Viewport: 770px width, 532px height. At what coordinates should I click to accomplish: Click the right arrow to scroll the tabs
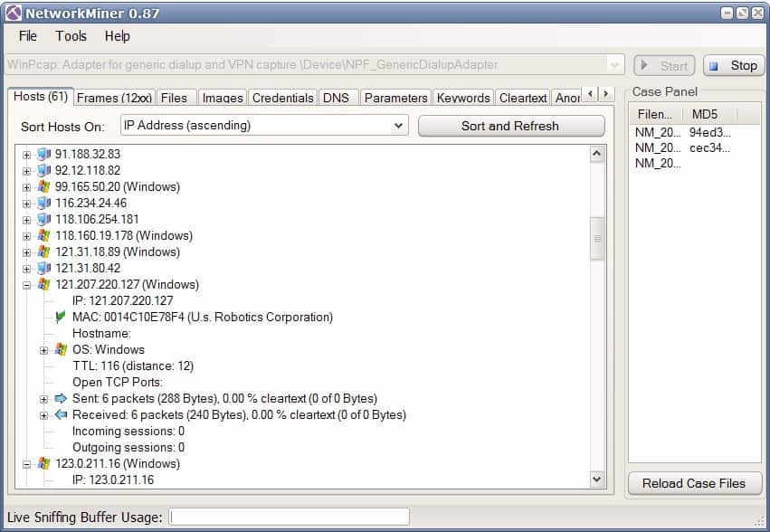pyautogui.click(x=605, y=93)
